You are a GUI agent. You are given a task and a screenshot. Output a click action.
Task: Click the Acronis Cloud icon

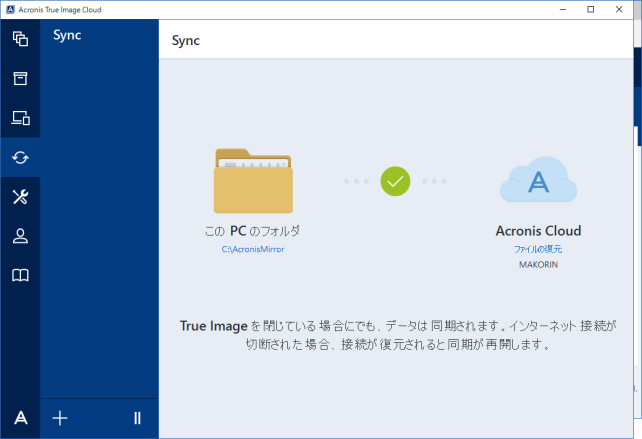point(538,179)
